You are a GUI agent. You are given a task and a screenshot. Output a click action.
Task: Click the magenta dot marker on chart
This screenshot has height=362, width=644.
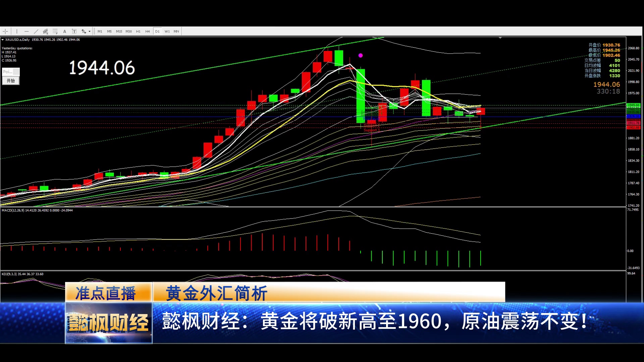[x=361, y=56]
